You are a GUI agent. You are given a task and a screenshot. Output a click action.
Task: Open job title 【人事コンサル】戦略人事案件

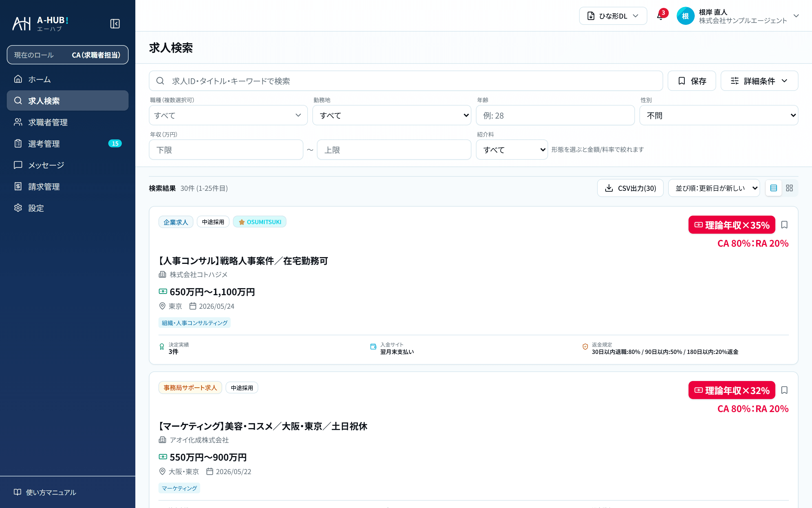[x=243, y=261]
